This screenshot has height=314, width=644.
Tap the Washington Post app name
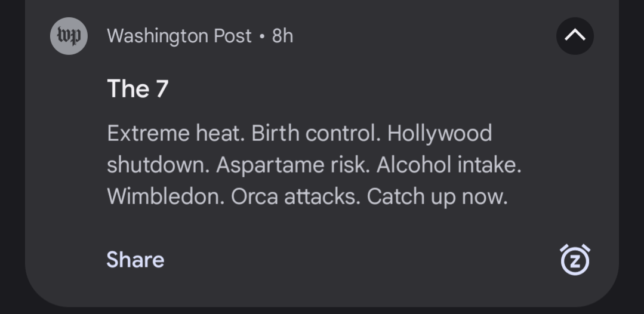tap(179, 36)
